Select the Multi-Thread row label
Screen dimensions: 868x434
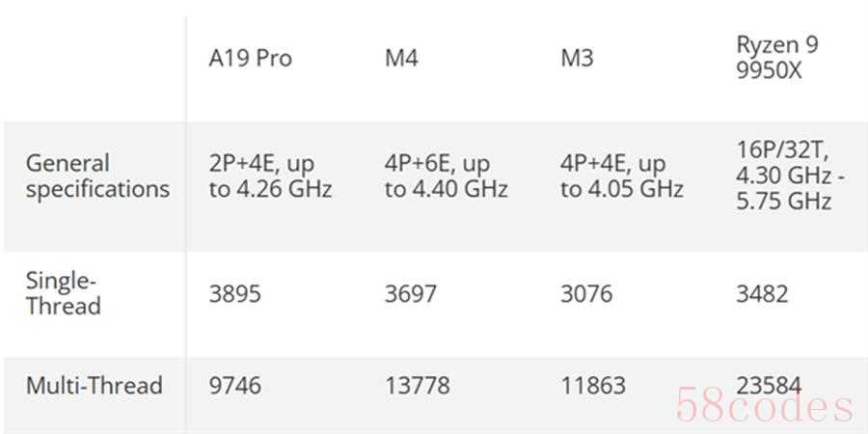pyautogui.click(x=94, y=386)
